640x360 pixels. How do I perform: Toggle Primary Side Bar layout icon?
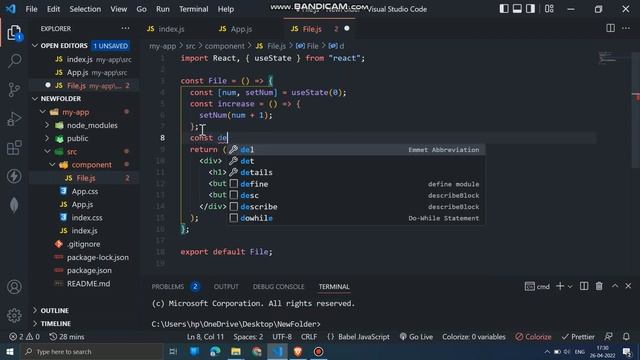coord(504,9)
